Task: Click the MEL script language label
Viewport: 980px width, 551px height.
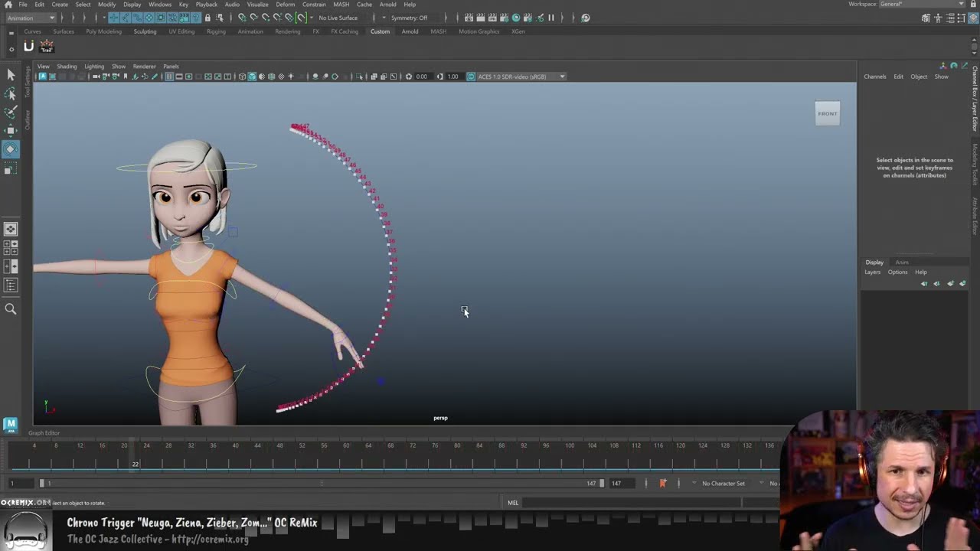Action: tap(513, 503)
